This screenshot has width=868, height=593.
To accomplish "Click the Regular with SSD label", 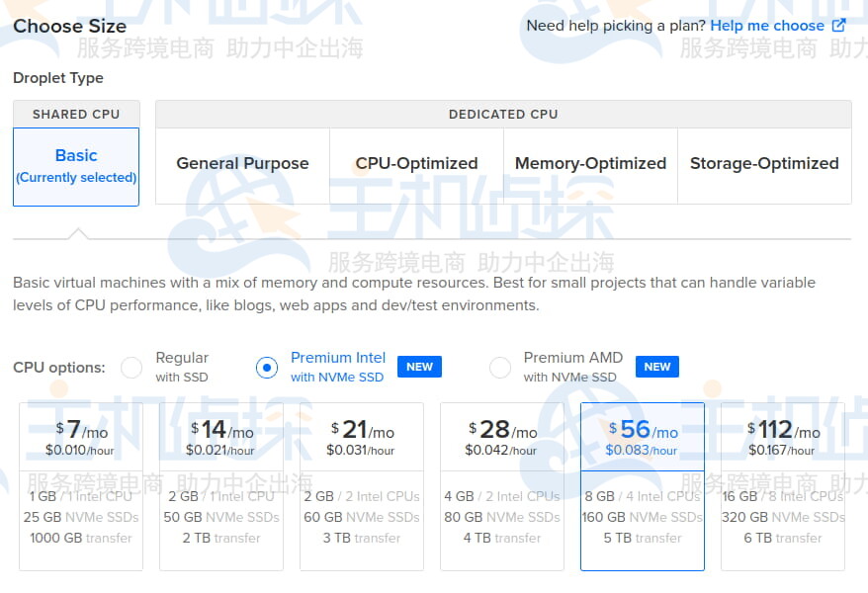I will pyautogui.click(x=182, y=367).
